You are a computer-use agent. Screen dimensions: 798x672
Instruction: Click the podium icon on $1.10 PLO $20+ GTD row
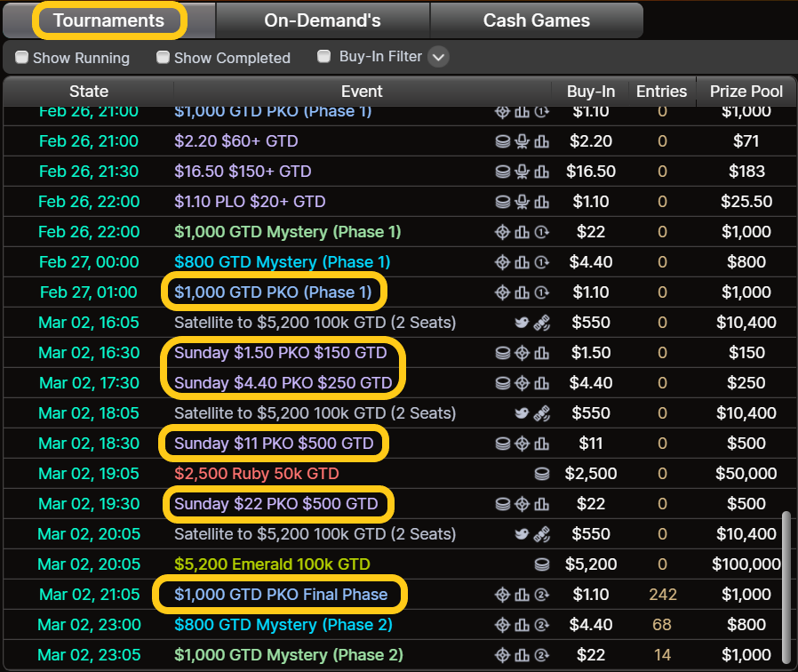[541, 202]
